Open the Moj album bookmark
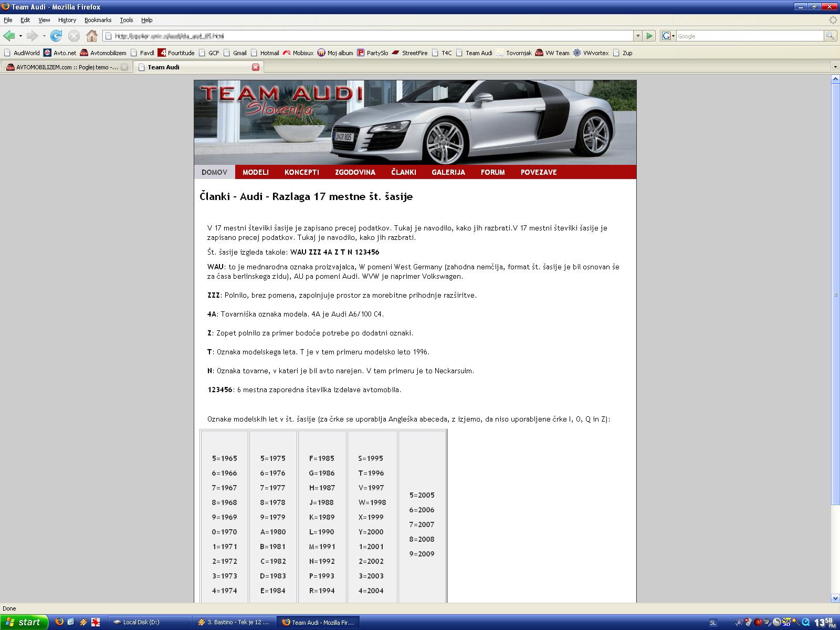The image size is (840, 630). 335,53
